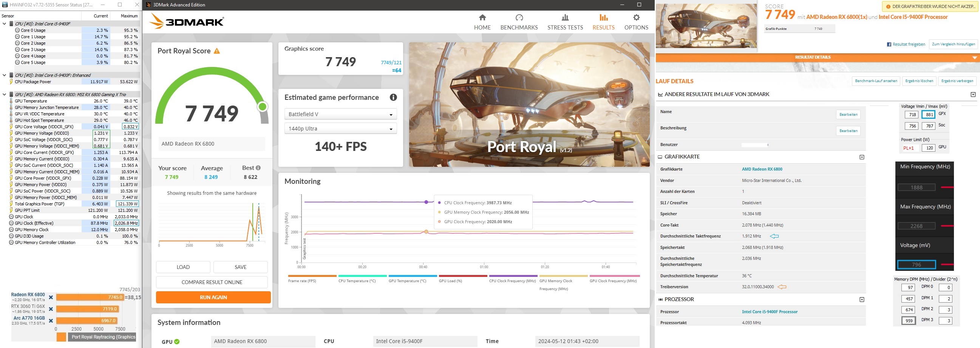This screenshot has height=348, width=980.
Task: Click the green check beside GPU in System information
Action: (177, 342)
